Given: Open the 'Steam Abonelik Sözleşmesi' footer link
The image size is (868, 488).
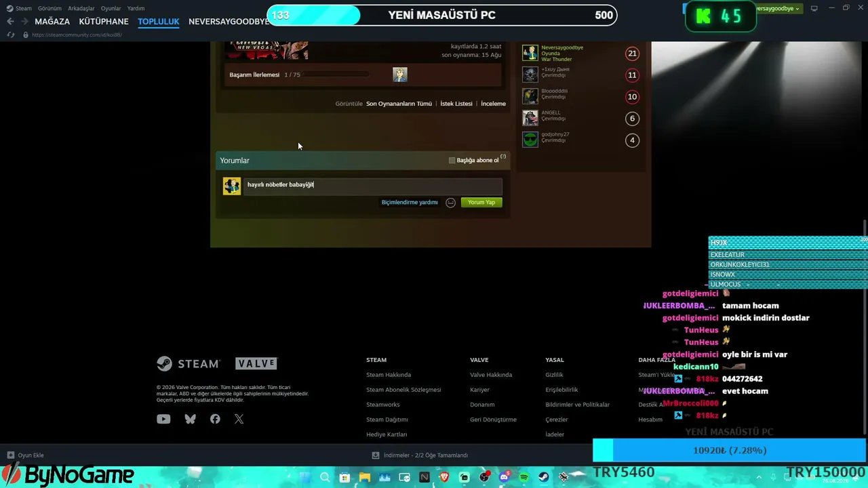Looking at the screenshot, I should tap(403, 390).
